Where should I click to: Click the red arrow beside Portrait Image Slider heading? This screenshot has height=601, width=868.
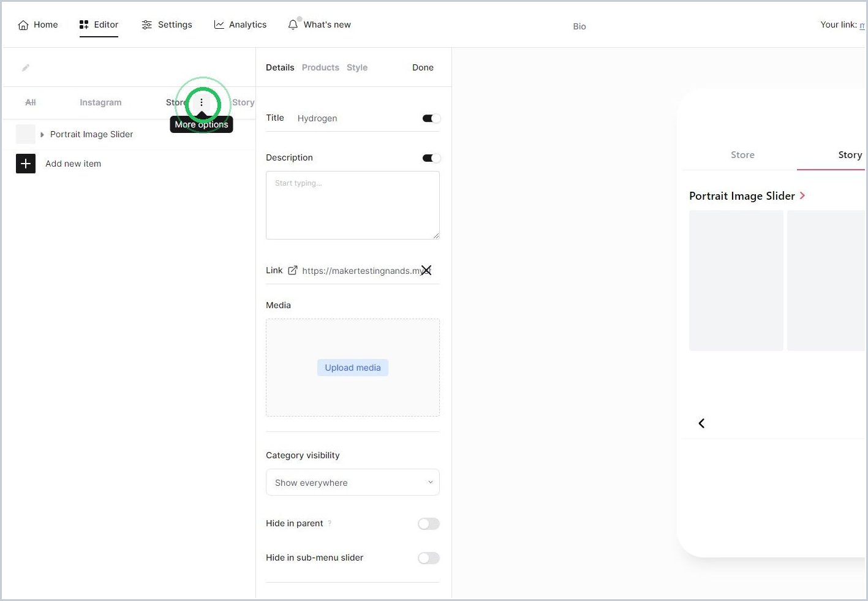(802, 195)
